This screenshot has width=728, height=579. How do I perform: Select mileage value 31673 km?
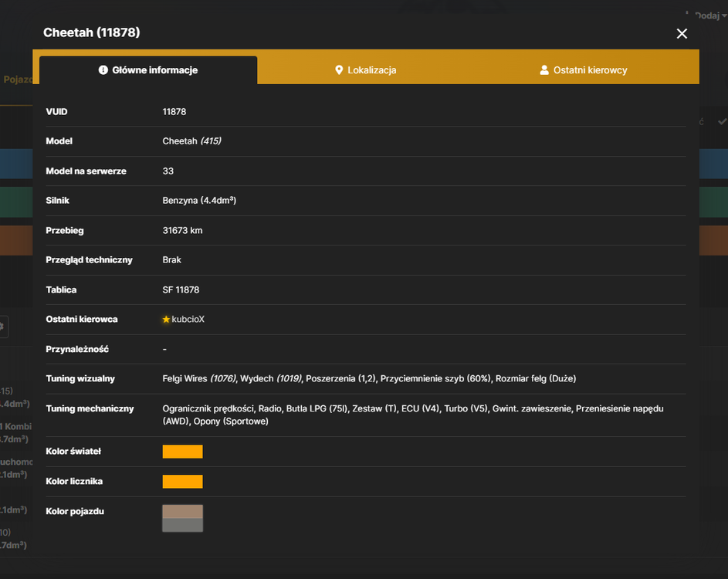[182, 231]
